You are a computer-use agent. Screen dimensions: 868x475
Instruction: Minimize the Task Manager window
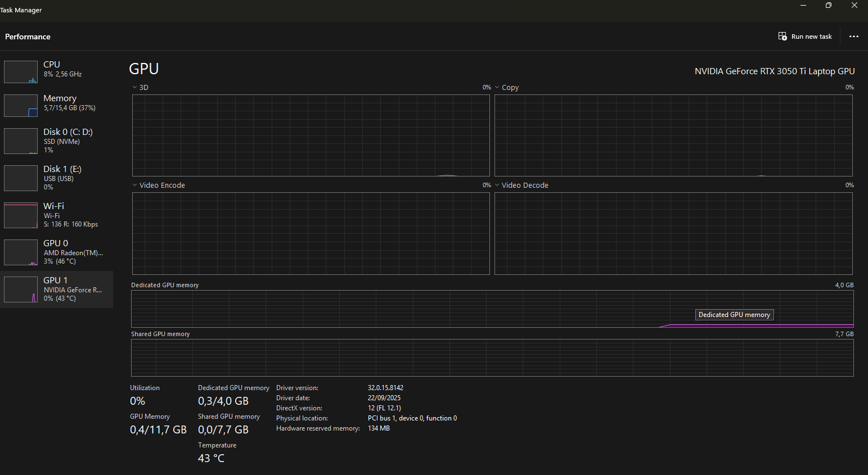click(803, 6)
